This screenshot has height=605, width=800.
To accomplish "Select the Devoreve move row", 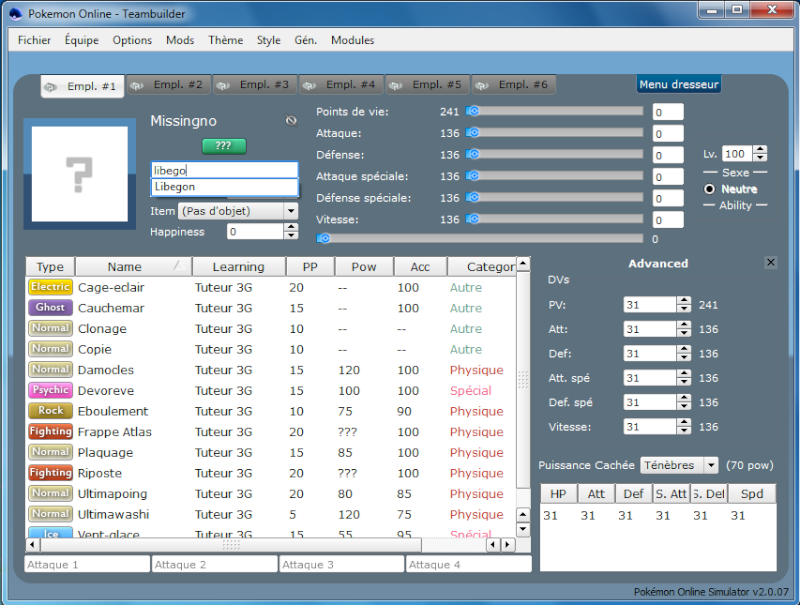I will [x=271, y=391].
